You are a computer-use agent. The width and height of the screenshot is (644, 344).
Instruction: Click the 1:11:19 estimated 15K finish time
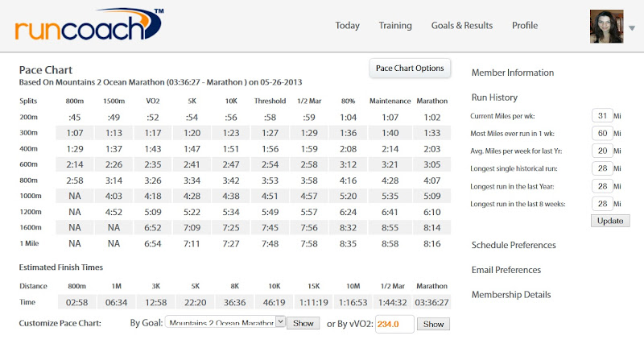pos(313,302)
